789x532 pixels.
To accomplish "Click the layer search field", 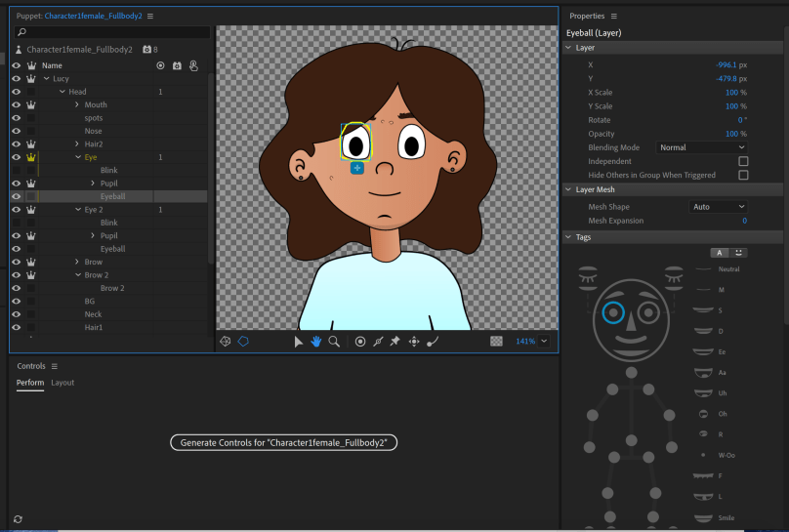I will [112, 32].
